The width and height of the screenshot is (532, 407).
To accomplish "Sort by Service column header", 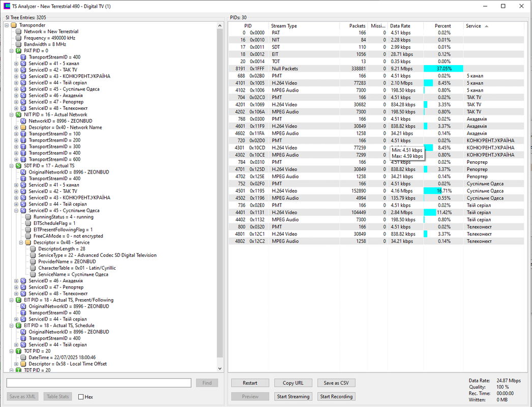I will [494, 26].
